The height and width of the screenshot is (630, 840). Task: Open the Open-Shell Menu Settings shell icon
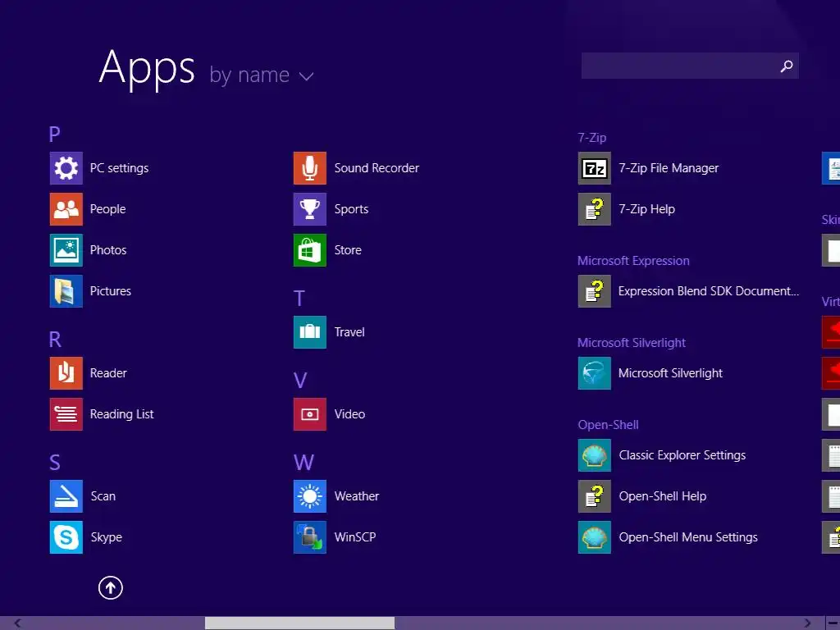point(594,537)
